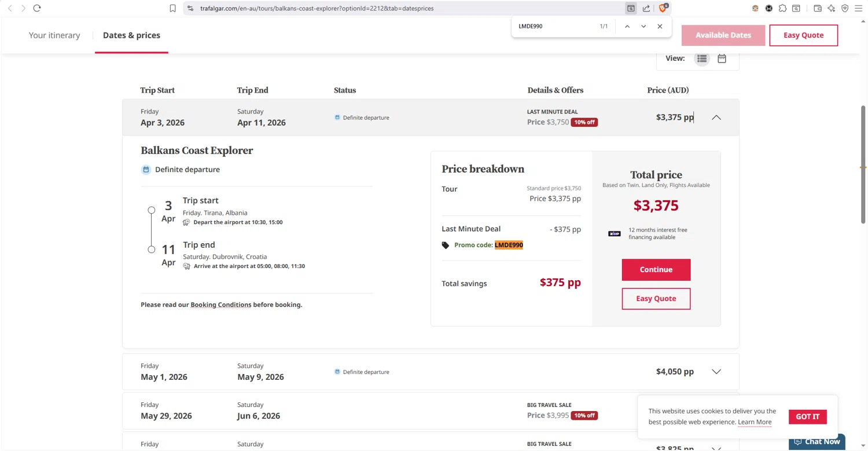Reload the Trafalgar page
The image size is (868, 451).
[37, 8]
